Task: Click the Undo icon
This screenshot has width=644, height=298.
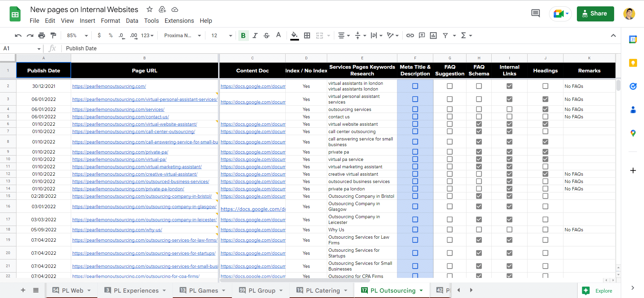Action: pos(18,36)
